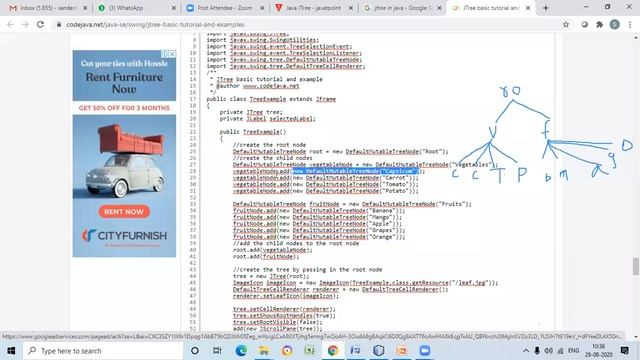The image size is (640, 360).
Task: Open Zoom from the taskbar
Action: point(425,351)
